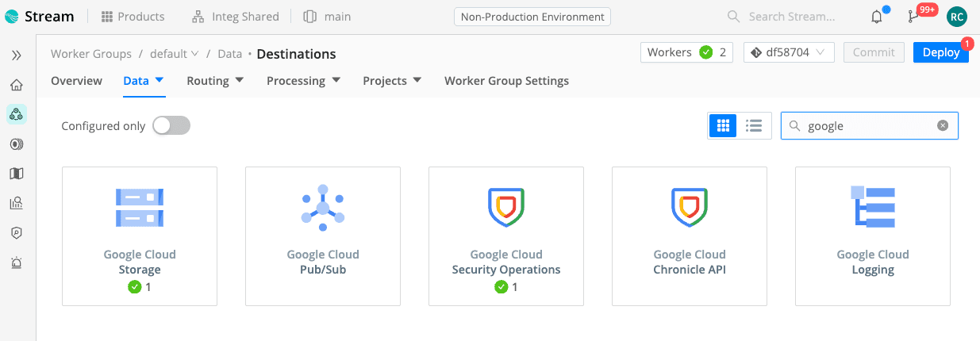Click the Commit button
The height and width of the screenshot is (341, 980).
(874, 52)
